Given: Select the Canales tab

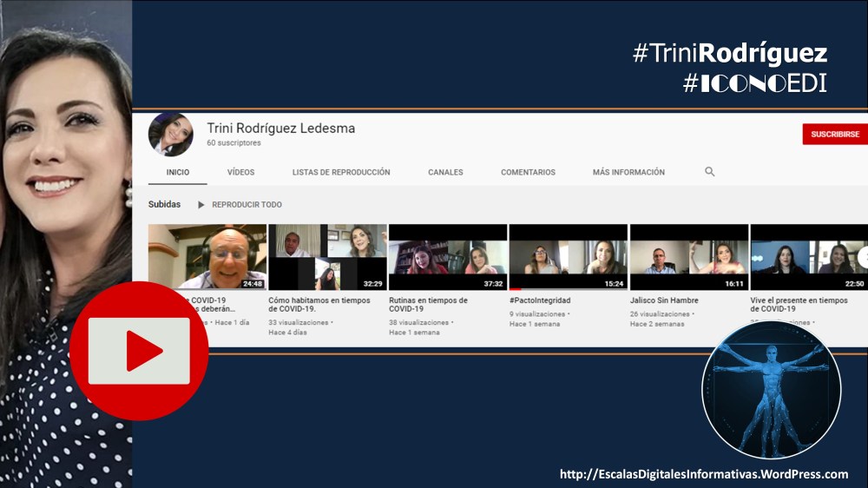Looking at the screenshot, I should tap(445, 172).
